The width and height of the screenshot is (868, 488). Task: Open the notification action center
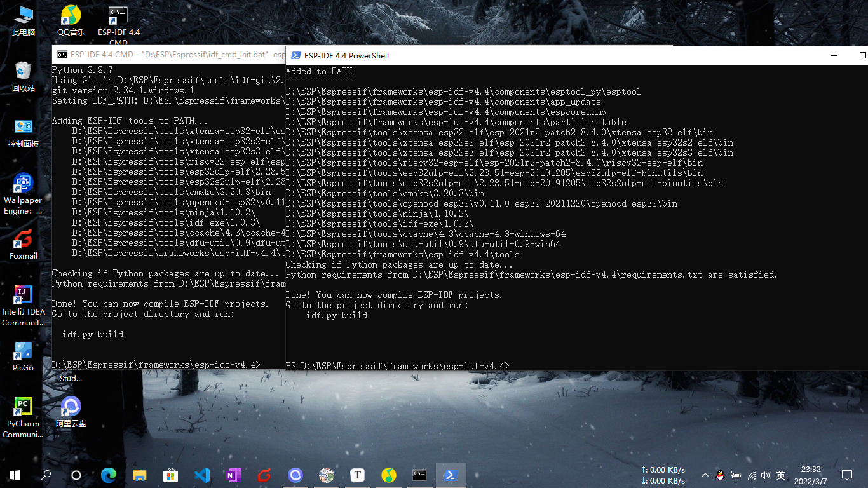[x=846, y=475]
